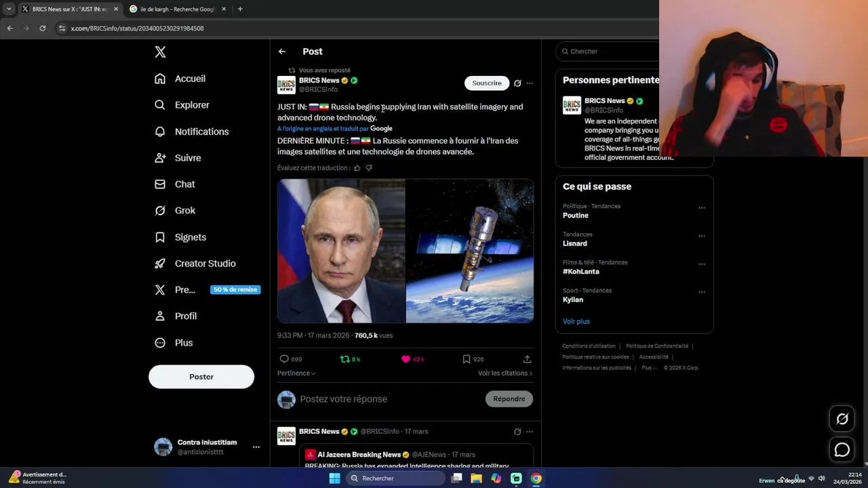868x488 pixels.
Task: Open the floating chat bubble button
Action: tap(842, 449)
